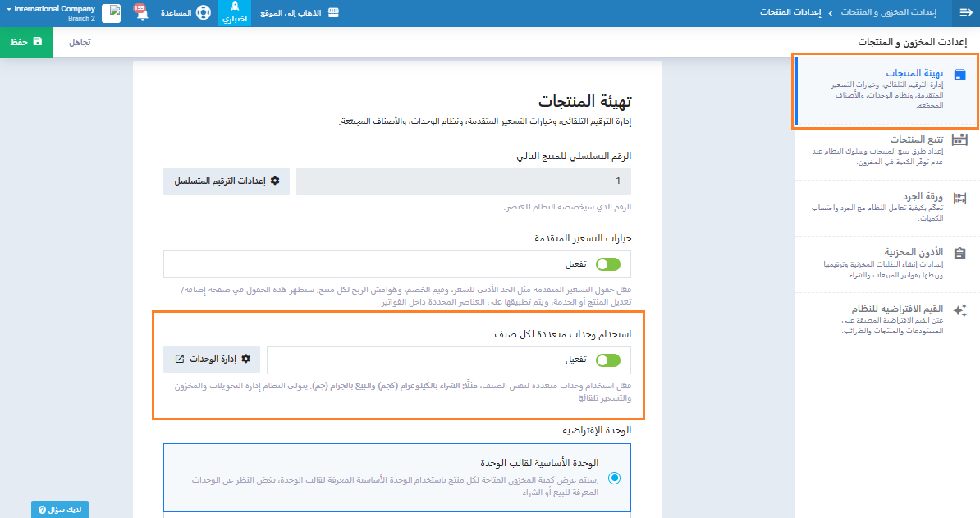The width and height of the screenshot is (980, 518).
Task: Open the help lifebuoy icon (المساعدة)
Action: [x=203, y=14]
